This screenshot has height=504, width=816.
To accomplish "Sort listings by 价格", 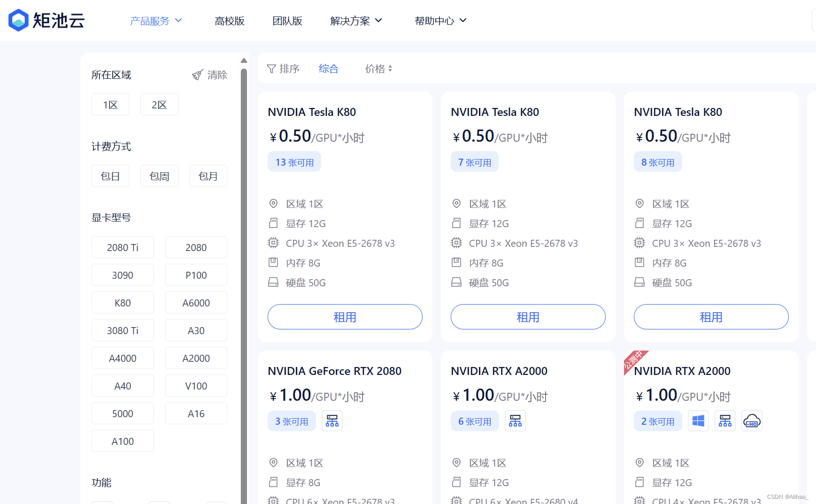I will point(379,69).
